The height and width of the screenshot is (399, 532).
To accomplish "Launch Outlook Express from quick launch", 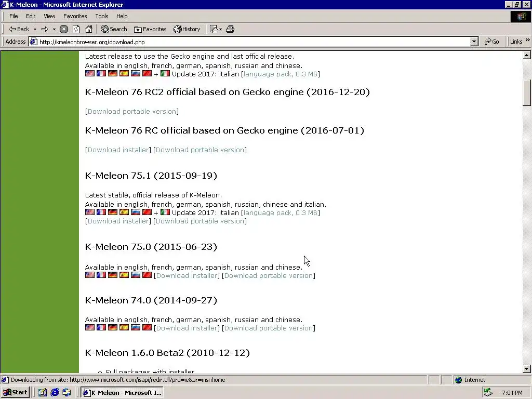I will (x=67, y=393).
